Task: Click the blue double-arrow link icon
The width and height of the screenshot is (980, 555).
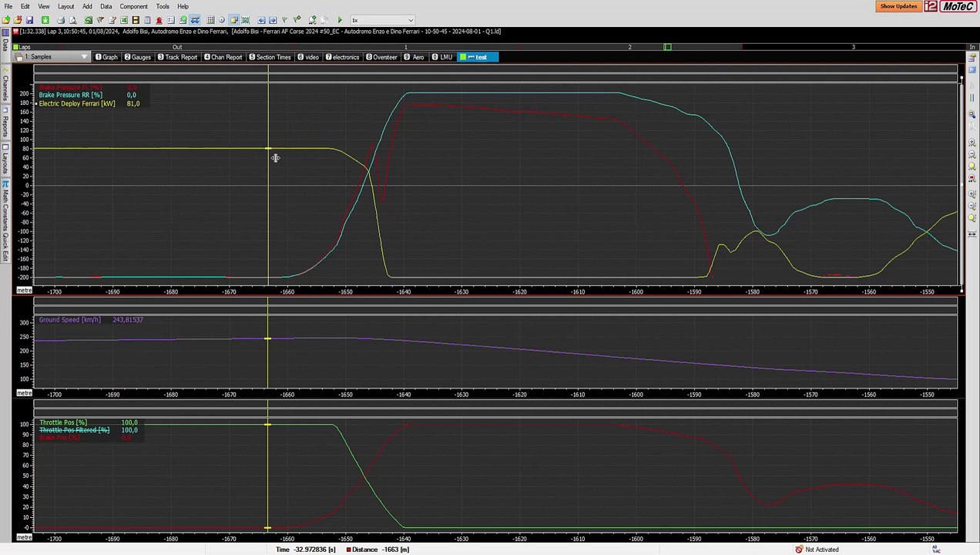Action: pos(195,20)
